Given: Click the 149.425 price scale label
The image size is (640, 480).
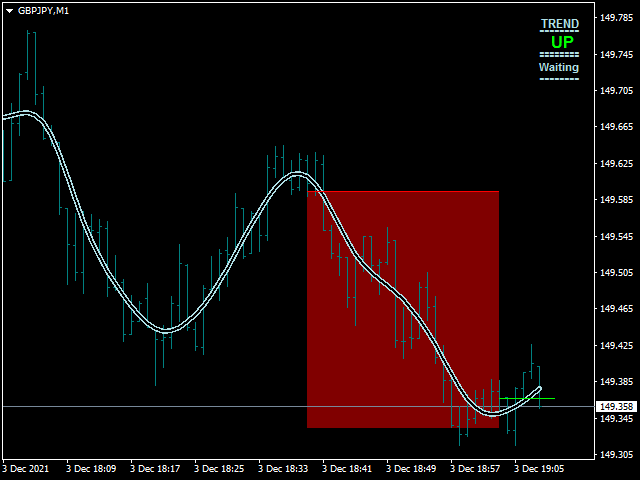Looking at the screenshot, I should [x=615, y=345].
